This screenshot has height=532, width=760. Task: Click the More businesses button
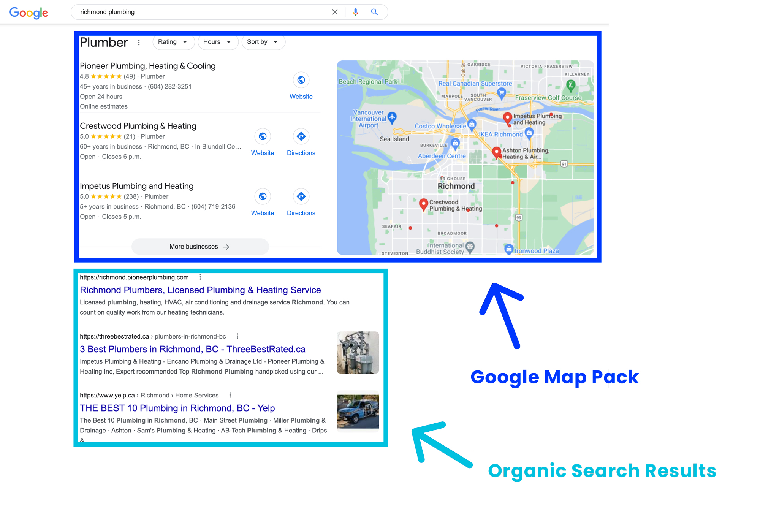[200, 247]
